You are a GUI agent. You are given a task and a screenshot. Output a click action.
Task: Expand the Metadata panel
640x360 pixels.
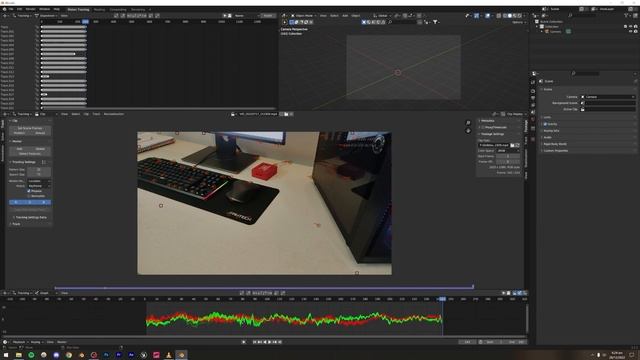point(487,121)
